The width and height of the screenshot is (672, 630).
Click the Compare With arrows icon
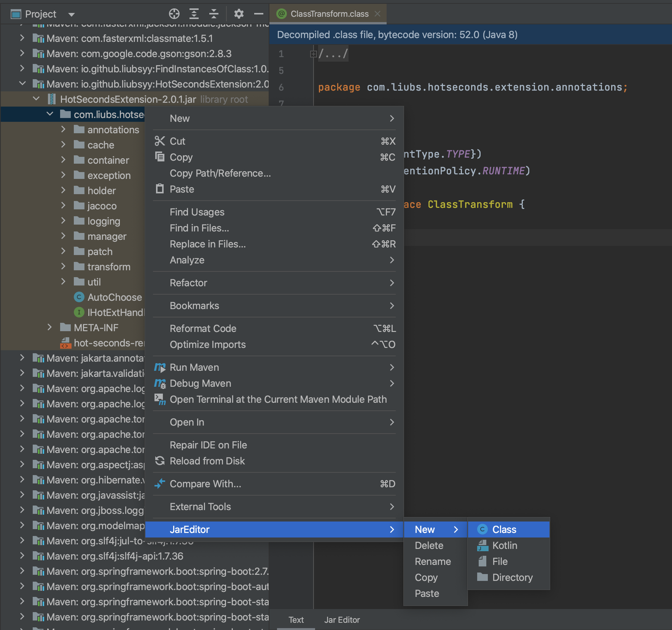pyautogui.click(x=160, y=484)
